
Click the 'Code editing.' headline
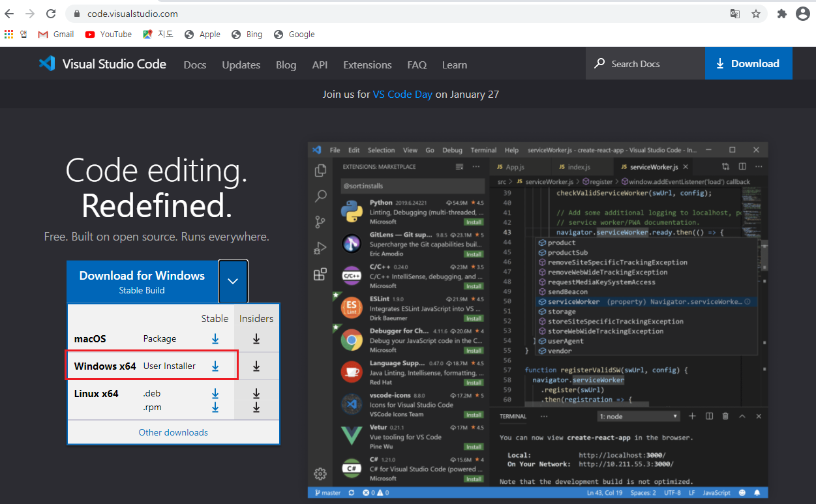tap(157, 171)
